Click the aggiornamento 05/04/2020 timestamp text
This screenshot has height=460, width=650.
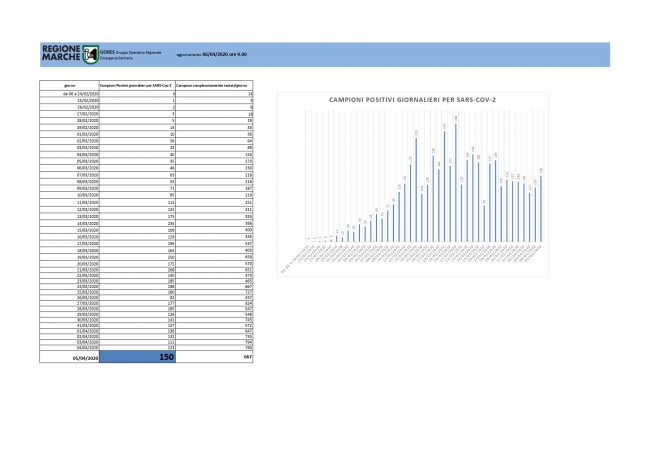point(211,54)
